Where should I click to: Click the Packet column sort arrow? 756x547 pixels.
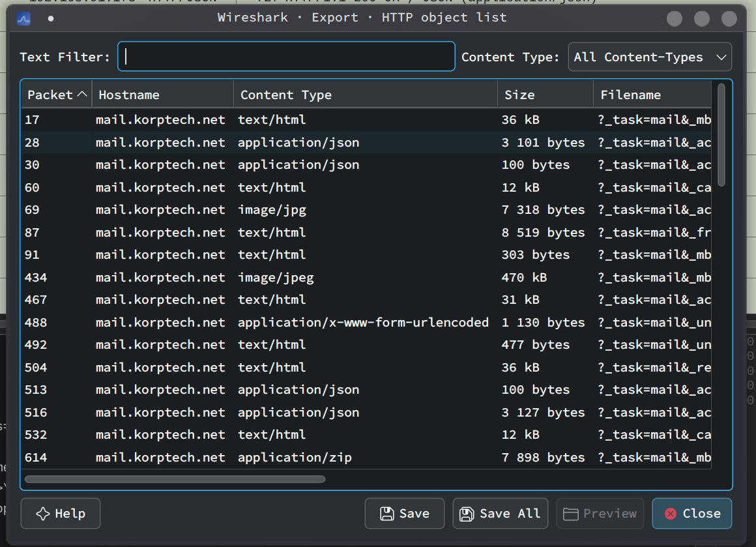tap(83, 94)
